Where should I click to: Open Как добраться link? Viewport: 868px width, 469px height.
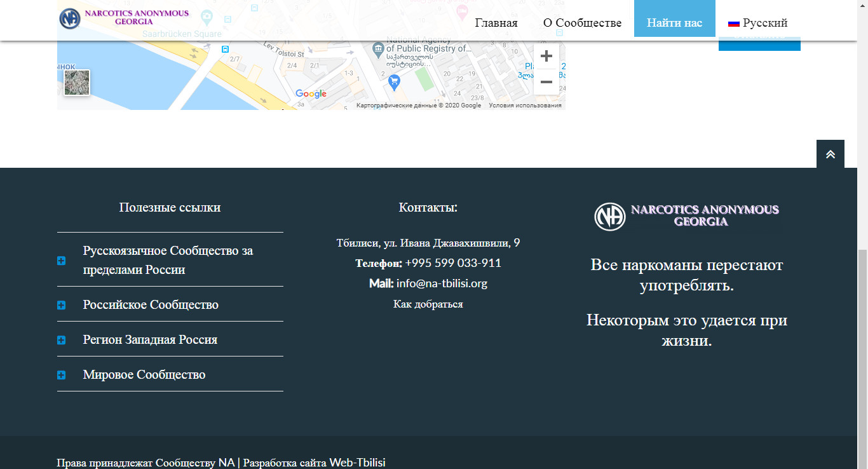(428, 304)
